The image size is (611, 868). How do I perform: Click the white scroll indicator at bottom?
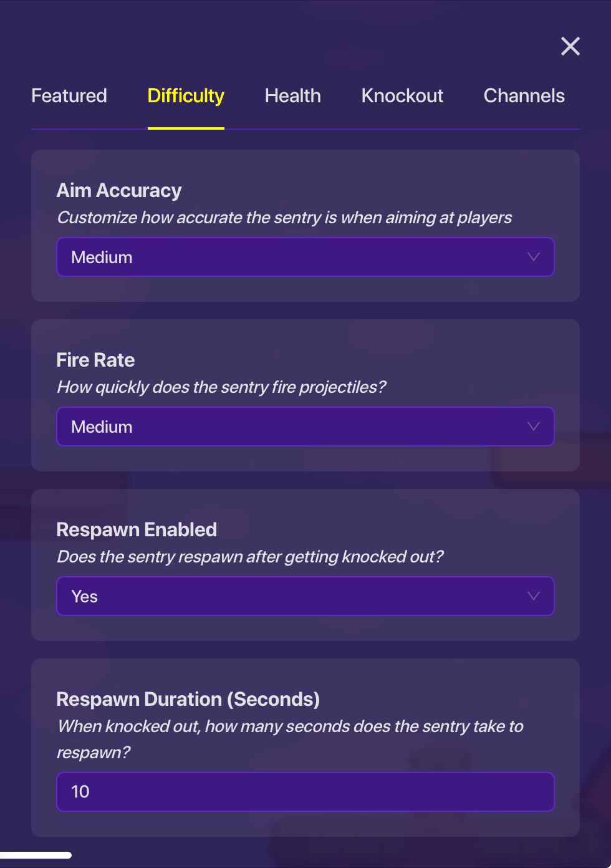(x=36, y=855)
